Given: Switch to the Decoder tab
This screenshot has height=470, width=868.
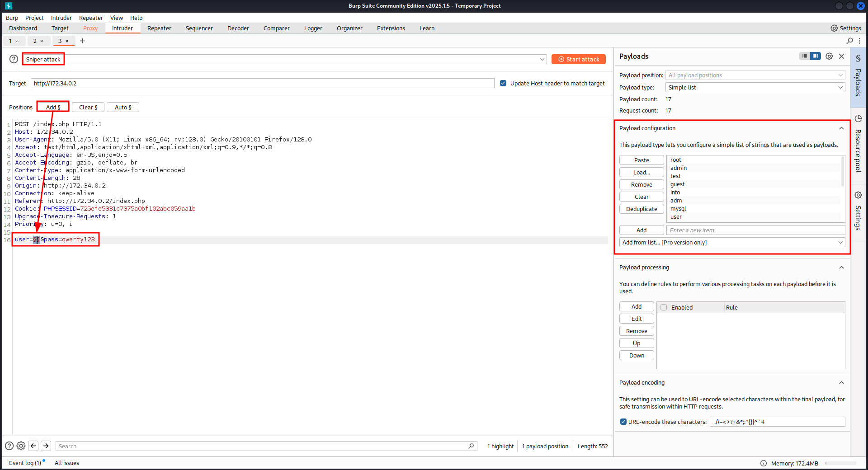Looking at the screenshot, I should [238, 28].
